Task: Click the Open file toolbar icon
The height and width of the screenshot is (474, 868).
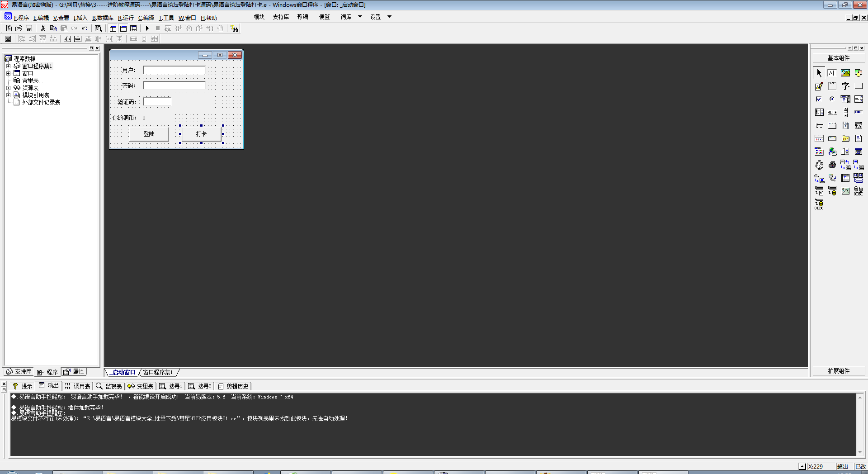Action: 19,28
